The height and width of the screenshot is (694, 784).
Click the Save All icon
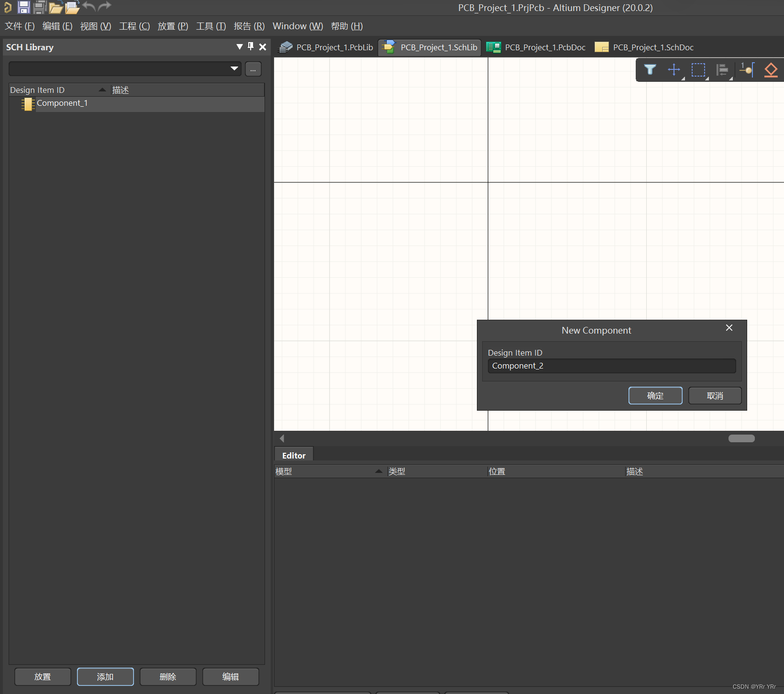[x=40, y=7]
